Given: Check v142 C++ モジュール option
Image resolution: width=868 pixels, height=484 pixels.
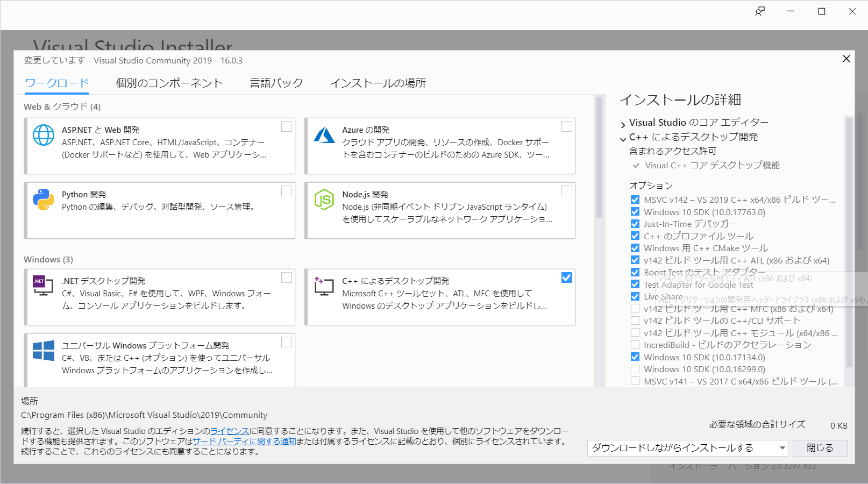Looking at the screenshot, I should point(635,333).
